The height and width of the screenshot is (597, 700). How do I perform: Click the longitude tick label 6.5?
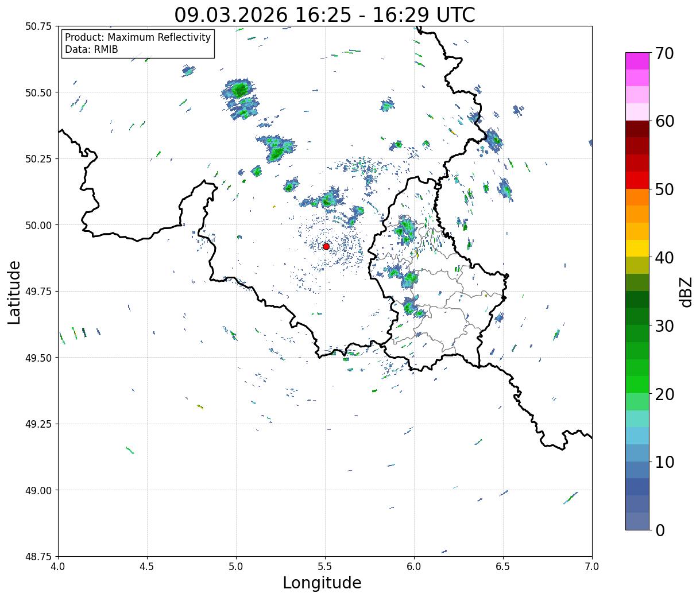click(x=503, y=567)
